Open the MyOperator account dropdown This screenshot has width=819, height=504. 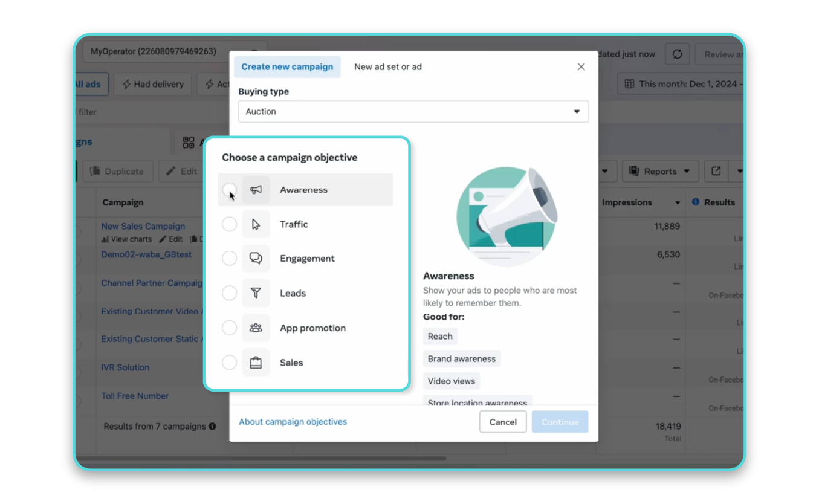[174, 52]
